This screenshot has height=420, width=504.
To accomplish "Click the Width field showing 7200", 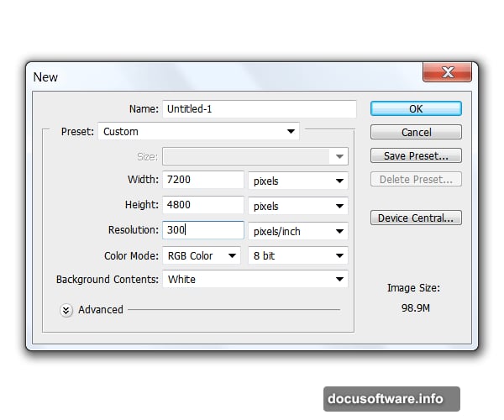I will tap(202, 180).
